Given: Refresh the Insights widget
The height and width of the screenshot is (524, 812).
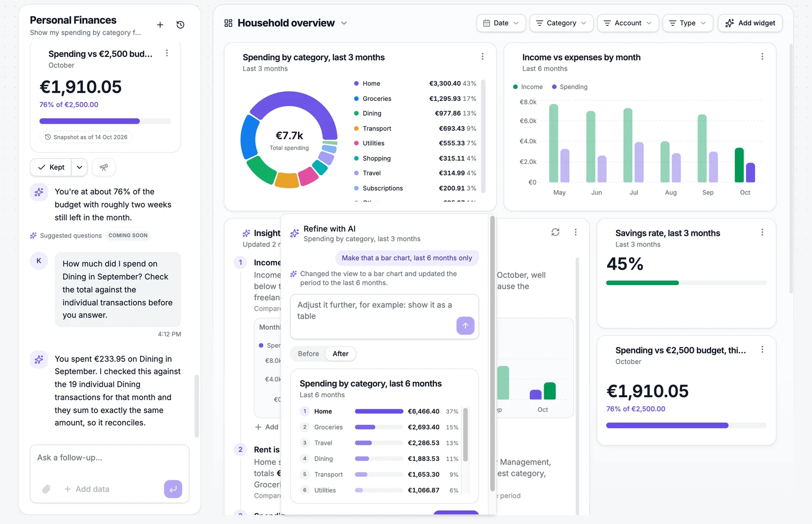Looking at the screenshot, I should (x=556, y=232).
